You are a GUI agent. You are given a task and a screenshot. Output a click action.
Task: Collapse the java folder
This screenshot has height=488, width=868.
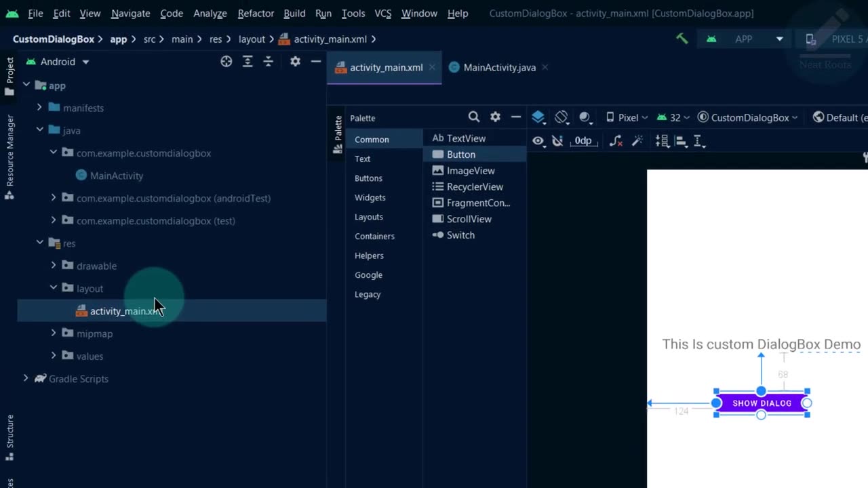tap(39, 130)
